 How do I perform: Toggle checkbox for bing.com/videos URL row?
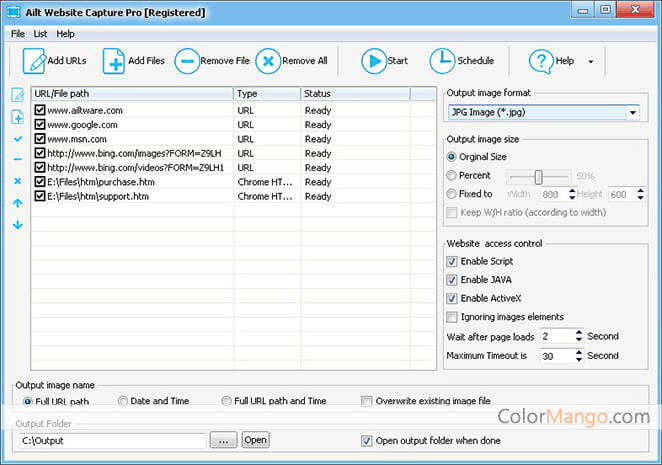coord(40,168)
